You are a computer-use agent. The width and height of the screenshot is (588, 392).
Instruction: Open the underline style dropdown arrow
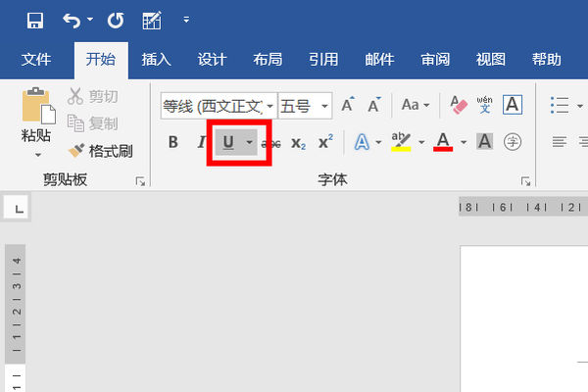click(249, 142)
